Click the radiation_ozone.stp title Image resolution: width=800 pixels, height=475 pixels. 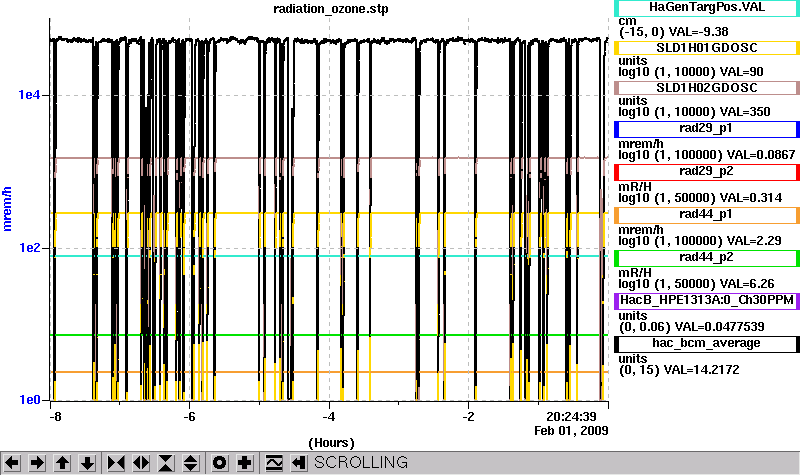[331, 9]
